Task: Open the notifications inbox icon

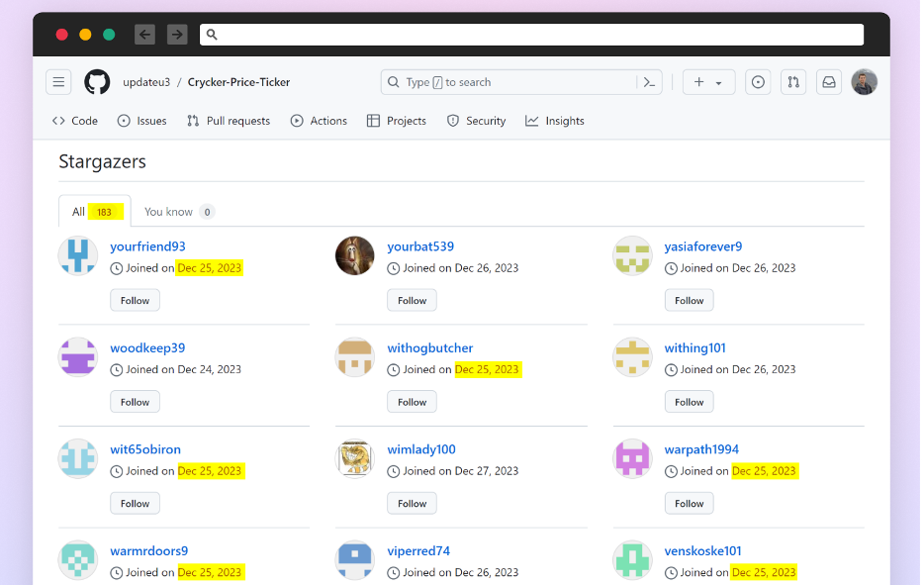Action: (x=829, y=82)
